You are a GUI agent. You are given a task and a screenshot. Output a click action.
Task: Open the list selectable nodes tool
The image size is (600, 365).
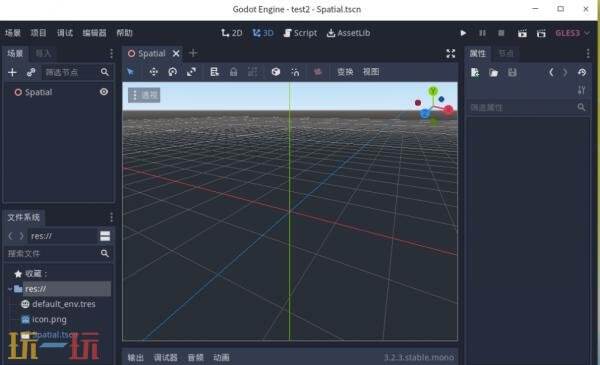pos(214,72)
